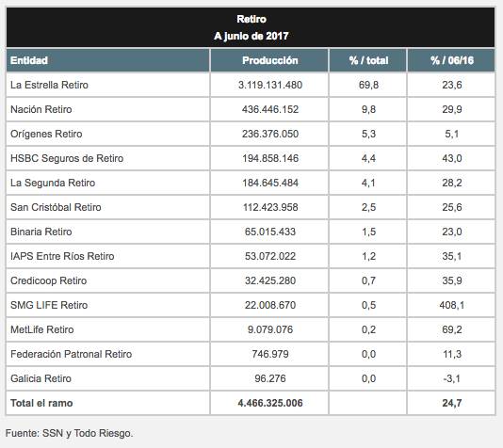
Task: Select production value 194.858.146
Action: 270,158
